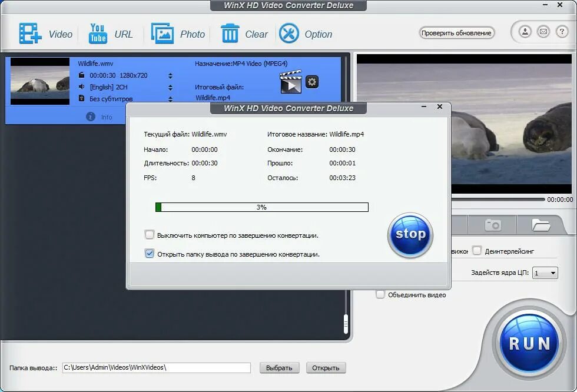This screenshot has height=392, width=577.
Task: Click the subtitle icon next to Без субтитров
Action: point(82,98)
